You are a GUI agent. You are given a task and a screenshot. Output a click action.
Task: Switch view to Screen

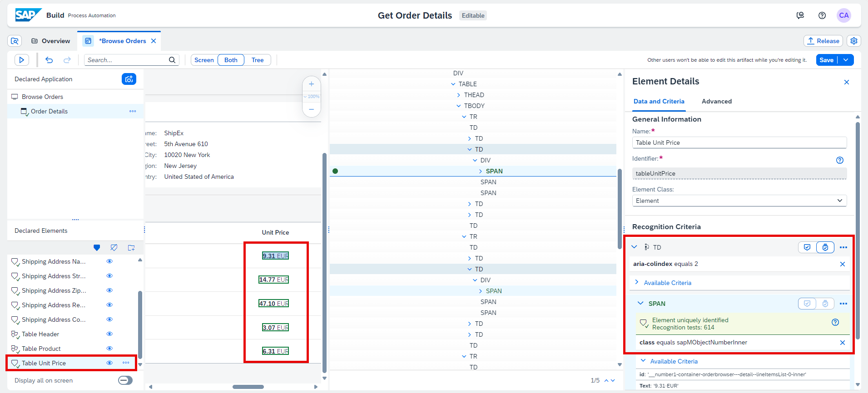point(204,60)
